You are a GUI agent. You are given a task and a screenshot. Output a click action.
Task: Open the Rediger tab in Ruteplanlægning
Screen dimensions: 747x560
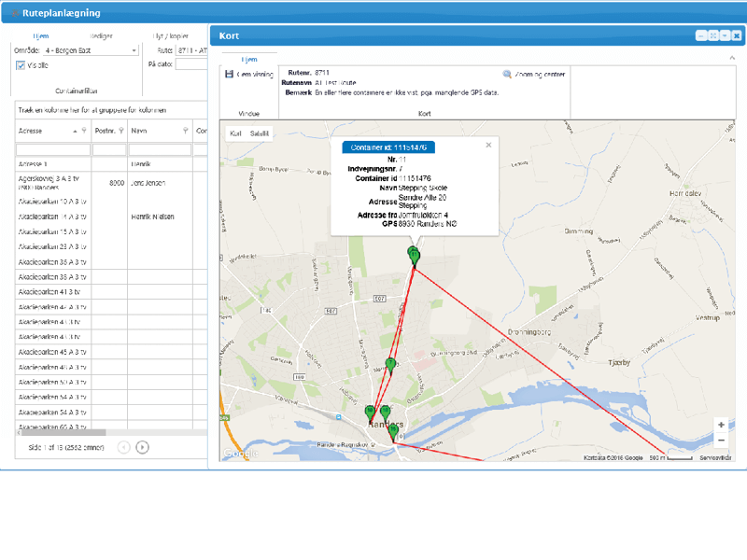click(101, 36)
